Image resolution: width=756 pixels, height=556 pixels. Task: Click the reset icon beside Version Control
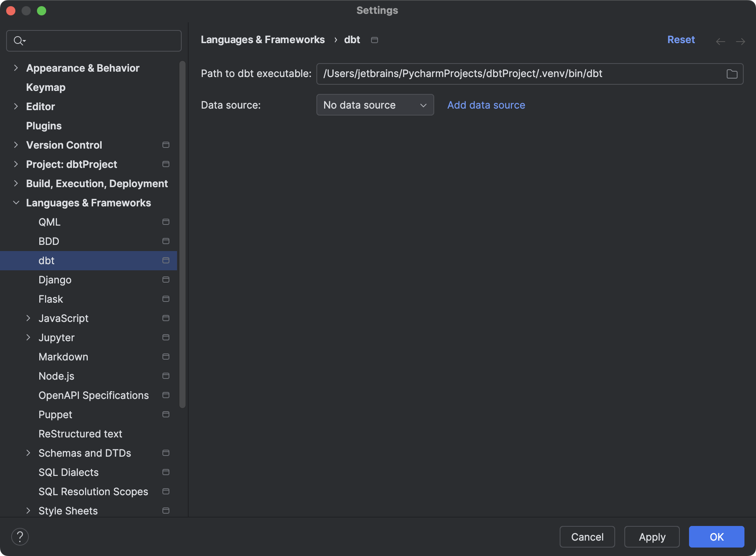[166, 145]
